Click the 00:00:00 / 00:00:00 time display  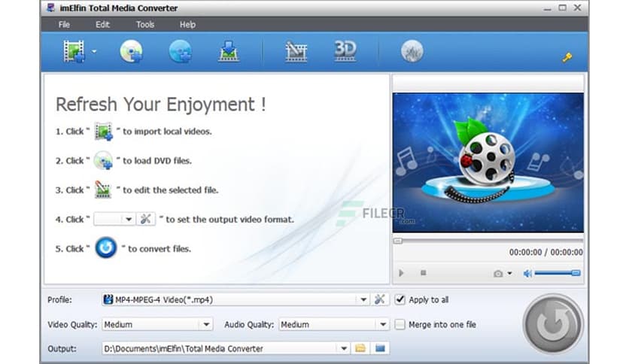(546, 252)
